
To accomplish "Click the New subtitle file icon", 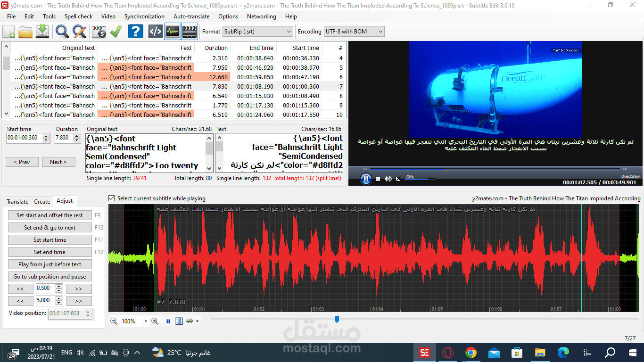I will coord(9,32).
